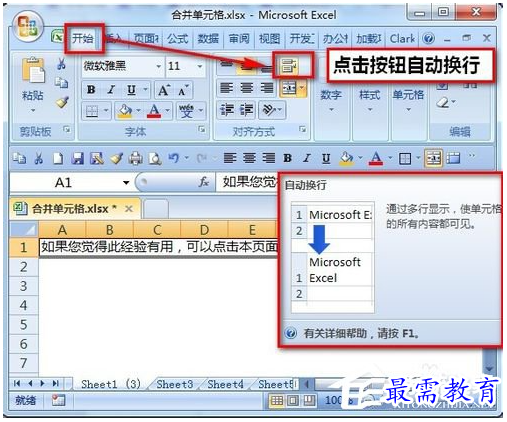Click the Undo arrow icon
Screen dimensions: 507x422
pos(174,158)
